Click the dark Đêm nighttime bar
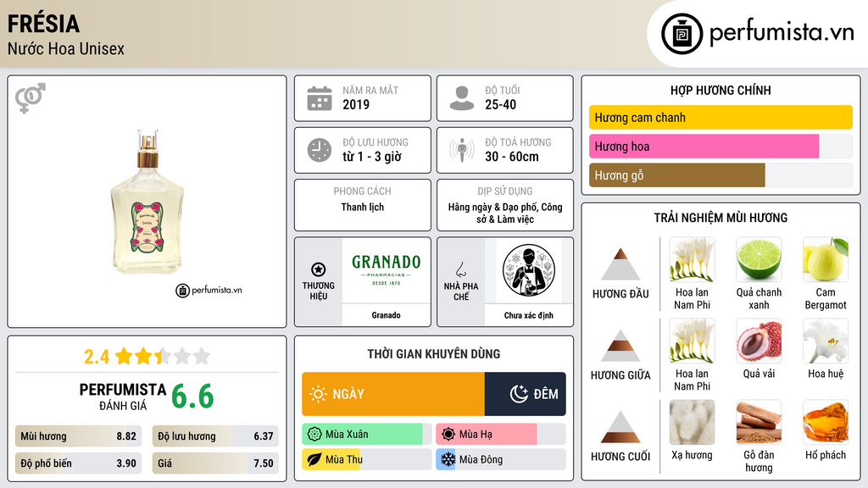The width and height of the screenshot is (868, 488). click(526, 394)
